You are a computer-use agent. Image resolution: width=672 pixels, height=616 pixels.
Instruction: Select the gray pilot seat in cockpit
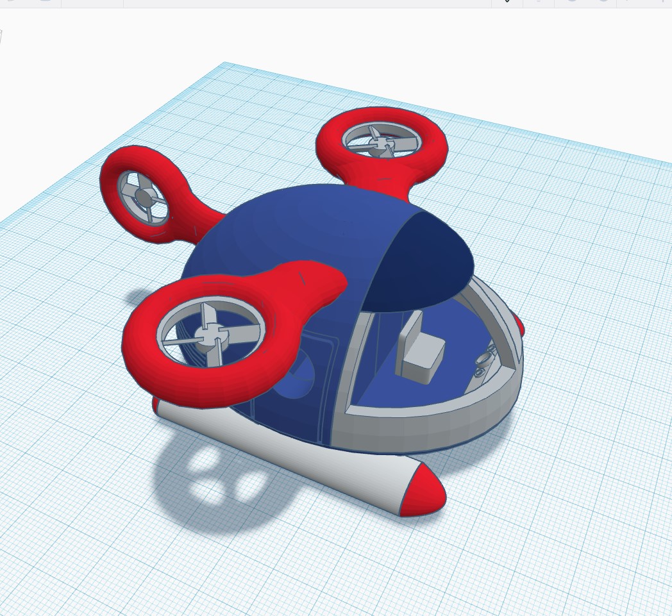(x=420, y=348)
